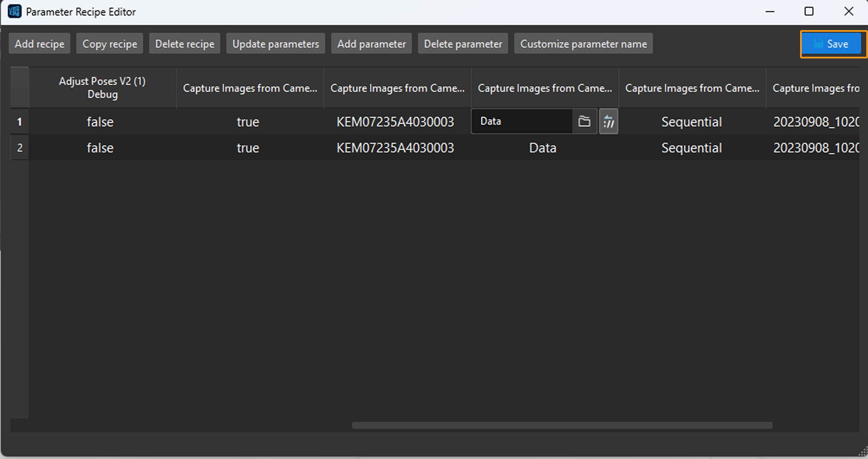Click the Parameter Recipe Editor app icon
This screenshot has width=868, height=459.
pyautogui.click(x=14, y=12)
